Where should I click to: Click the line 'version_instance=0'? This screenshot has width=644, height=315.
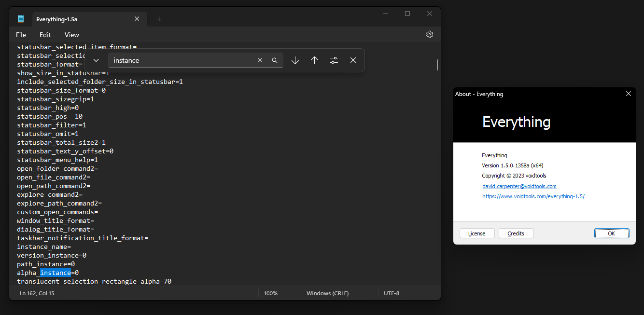point(52,255)
